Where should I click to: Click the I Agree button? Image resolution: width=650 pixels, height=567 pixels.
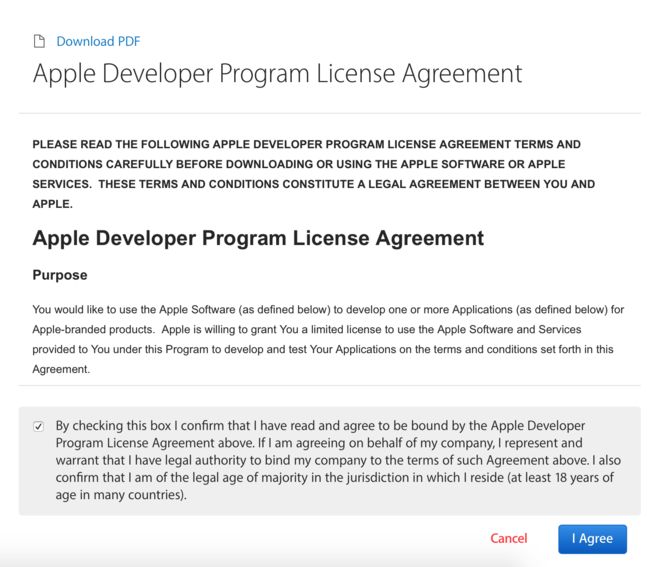pyautogui.click(x=592, y=539)
